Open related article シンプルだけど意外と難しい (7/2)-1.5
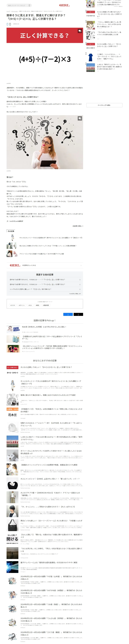Viewport: 129px width, 644px height. point(30,289)
